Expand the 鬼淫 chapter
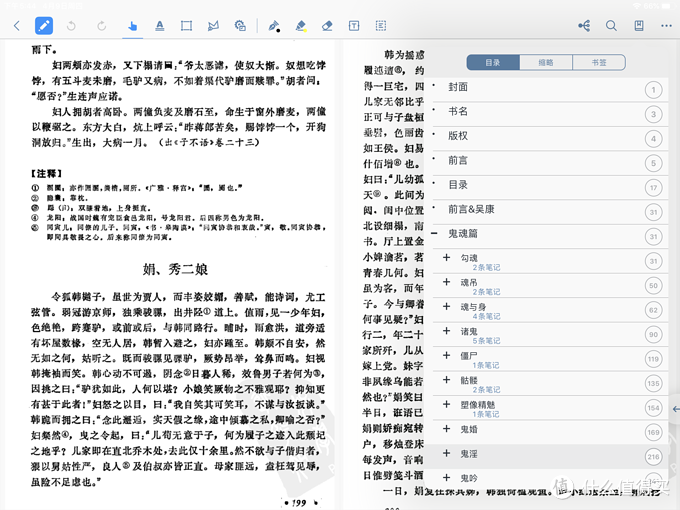 tap(446, 453)
